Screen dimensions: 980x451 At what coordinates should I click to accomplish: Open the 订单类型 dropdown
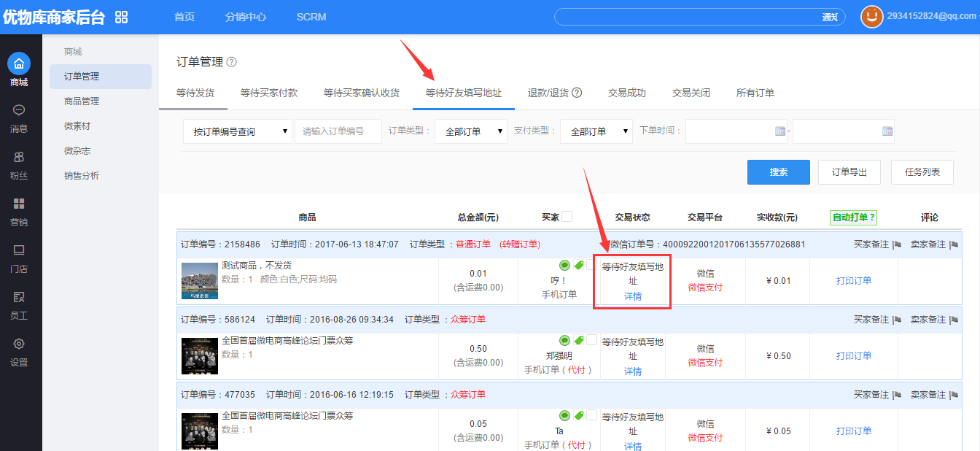pyautogui.click(x=470, y=131)
